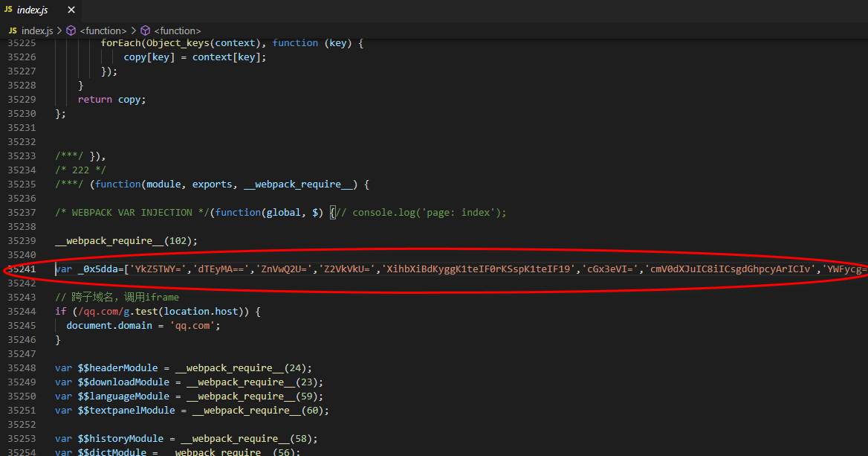
Task: Click the JS icon in the breadcrumb bar
Action: 13,30
